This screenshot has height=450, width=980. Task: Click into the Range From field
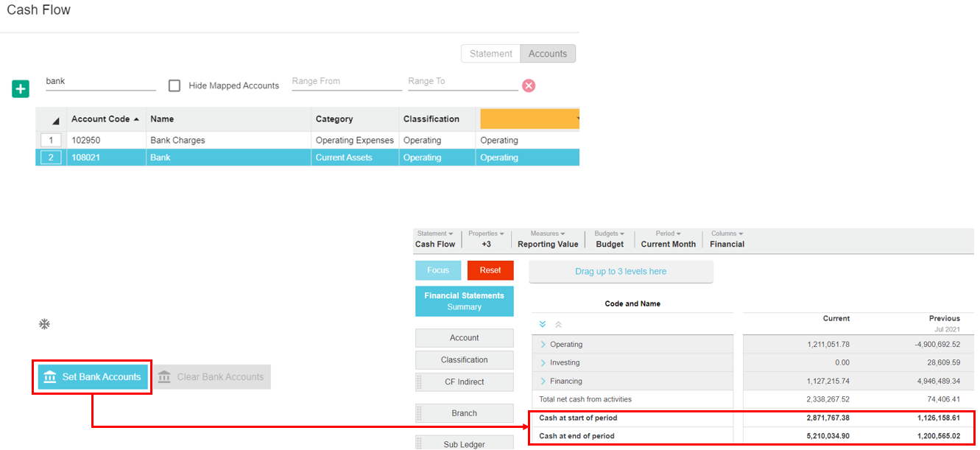347,82
